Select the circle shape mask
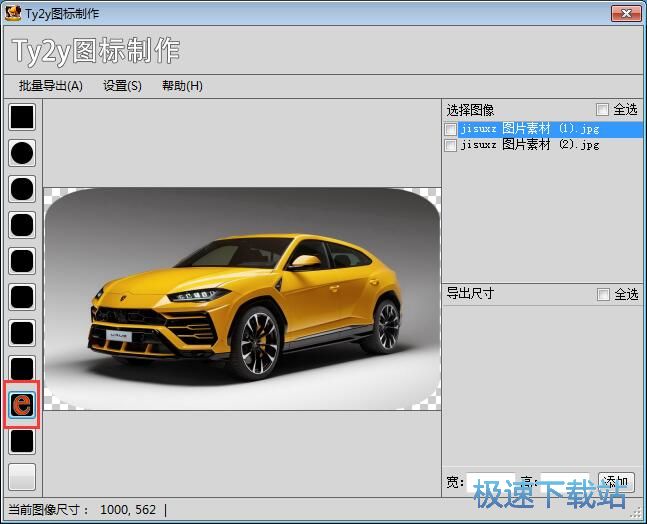The image size is (647, 524). click(22, 153)
